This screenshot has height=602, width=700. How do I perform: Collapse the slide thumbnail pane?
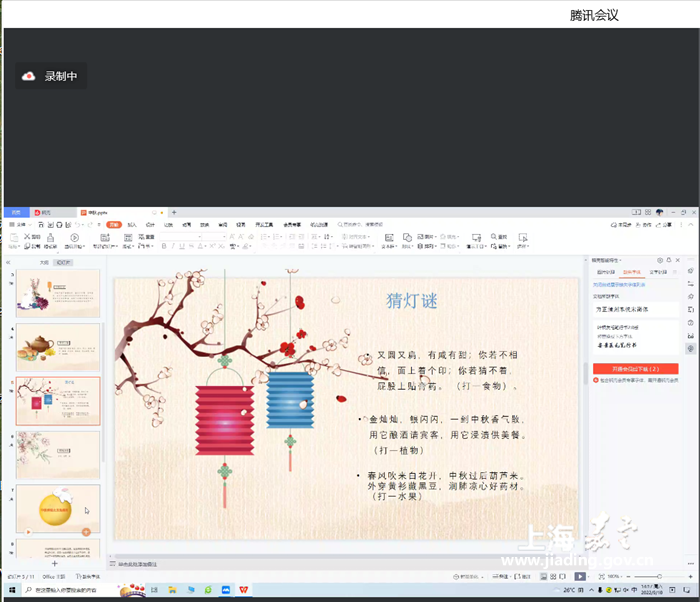tap(8, 263)
